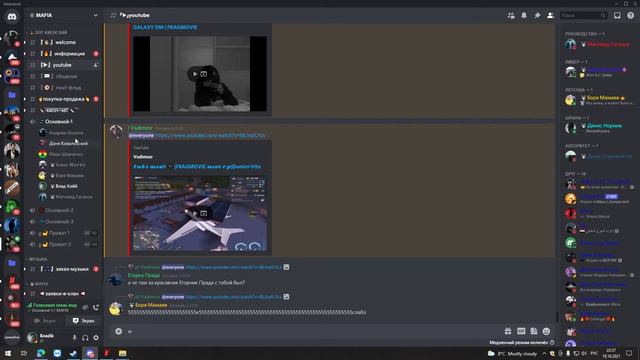Open the YouTube URL in Vadimsor's message
This screenshot has width=640, height=360.
tap(210, 135)
